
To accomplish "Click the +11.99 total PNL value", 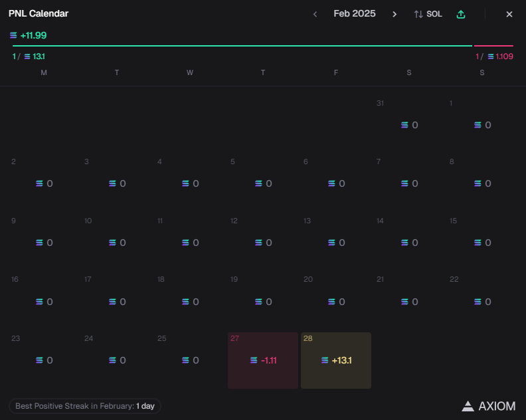I will [x=34, y=35].
